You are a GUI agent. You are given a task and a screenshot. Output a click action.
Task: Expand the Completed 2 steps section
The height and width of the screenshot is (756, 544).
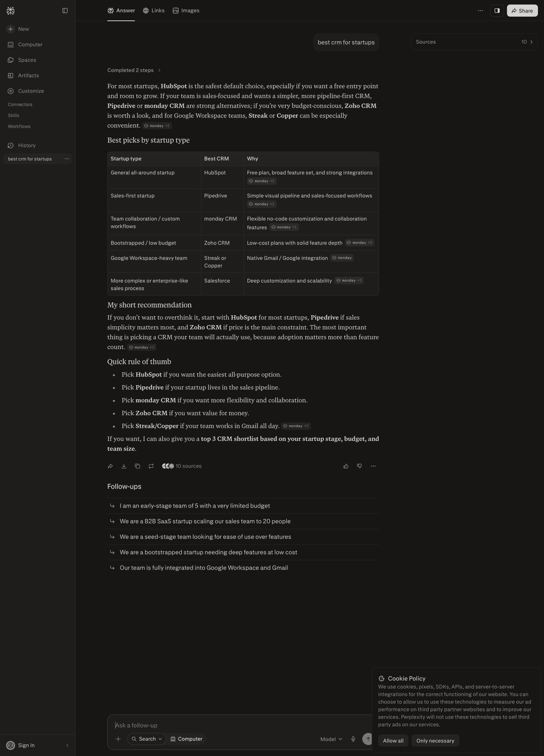tap(134, 70)
